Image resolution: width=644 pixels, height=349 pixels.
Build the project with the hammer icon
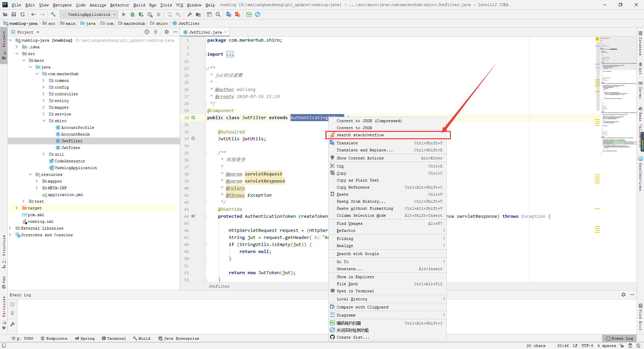click(x=53, y=14)
